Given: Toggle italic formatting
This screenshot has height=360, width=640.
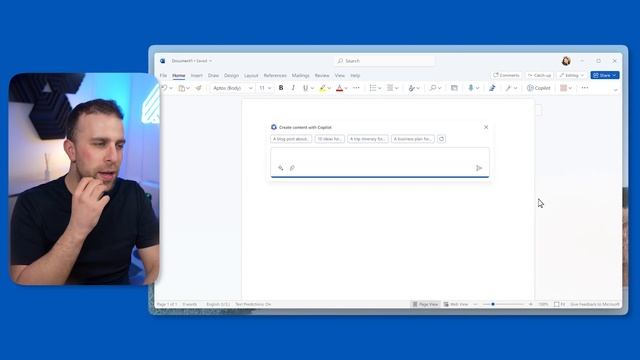Looking at the screenshot, I should [x=293, y=88].
